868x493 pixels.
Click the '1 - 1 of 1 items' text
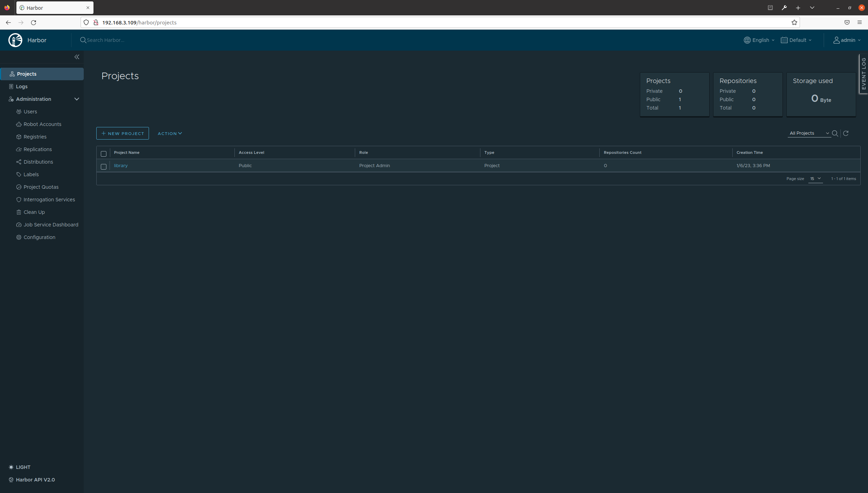point(844,179)
